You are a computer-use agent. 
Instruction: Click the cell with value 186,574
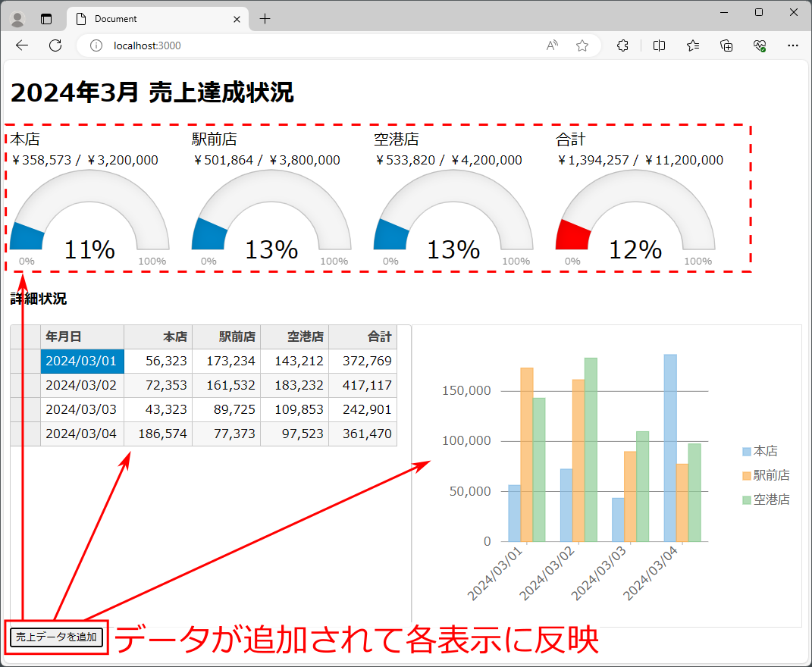tap(158, 434)
